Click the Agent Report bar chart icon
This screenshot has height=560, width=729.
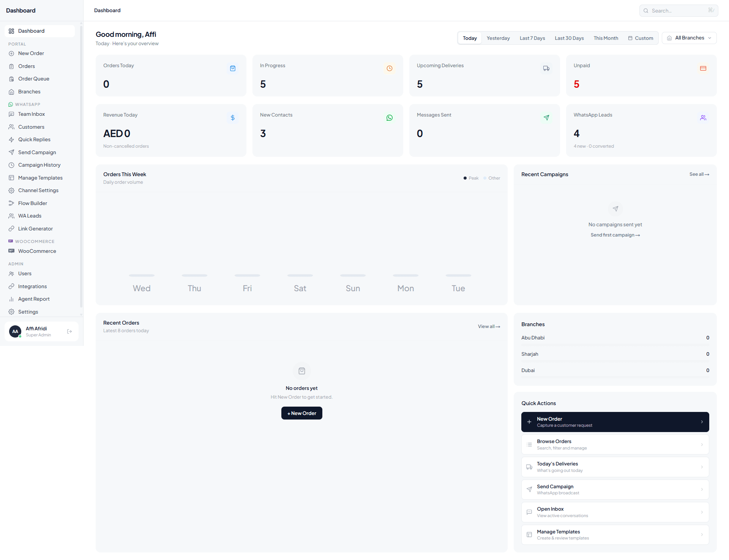(11, 299)
